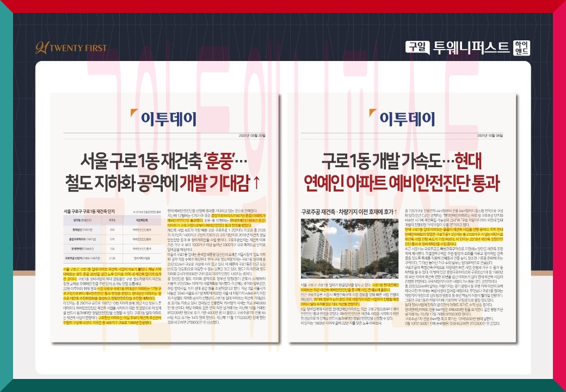Click table title '서울 구로구 구로1동 재건축 단지'
566x392 pixels.
(x=89, y=211)
